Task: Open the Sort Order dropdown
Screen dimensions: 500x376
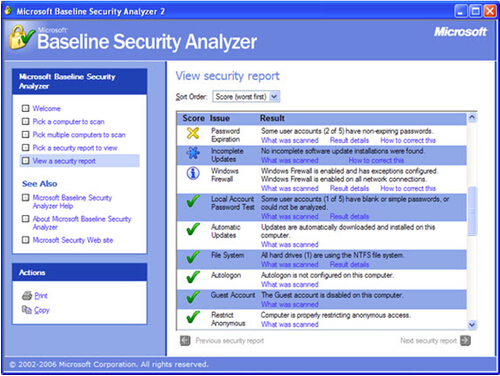Action: click(x=246, y=97)
